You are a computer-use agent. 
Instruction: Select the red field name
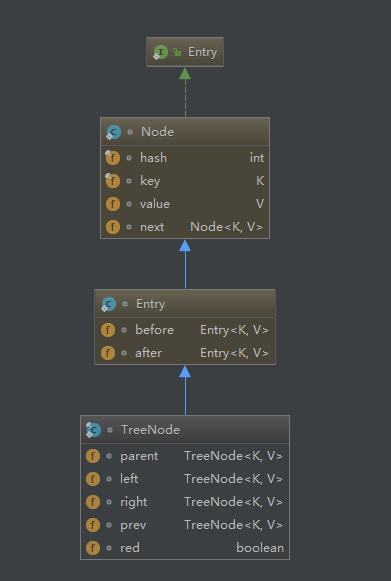pos(130,548)
